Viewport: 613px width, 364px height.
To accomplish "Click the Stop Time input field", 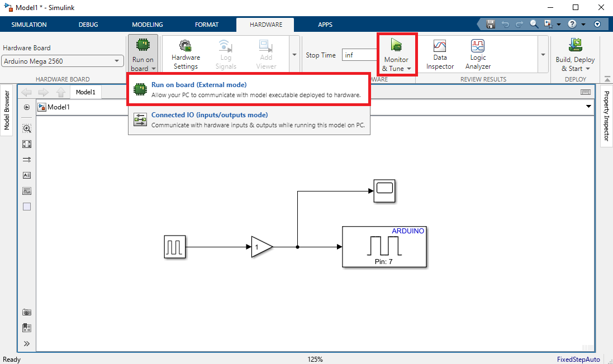I will click(360, 55).
